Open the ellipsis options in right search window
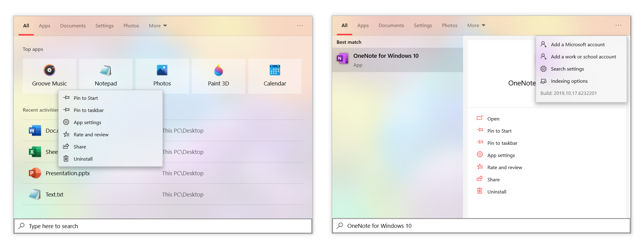The image size is (644, 246). [x=618, y=25]
